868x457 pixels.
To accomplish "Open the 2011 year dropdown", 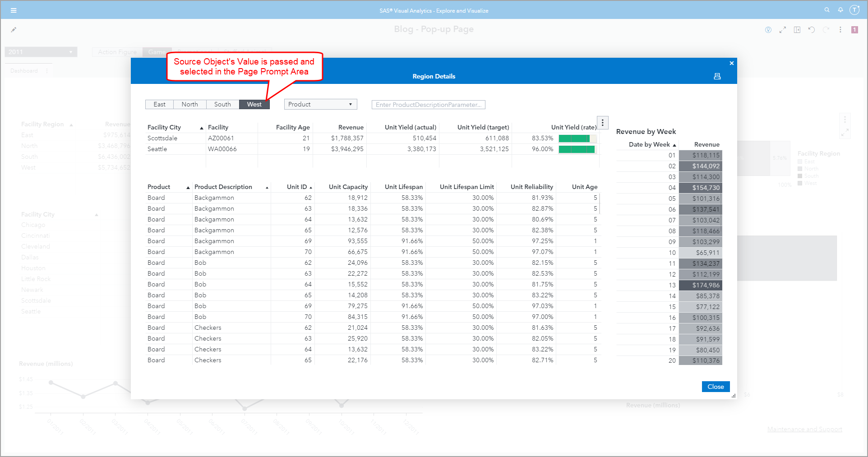I will (x=41, y=51).
